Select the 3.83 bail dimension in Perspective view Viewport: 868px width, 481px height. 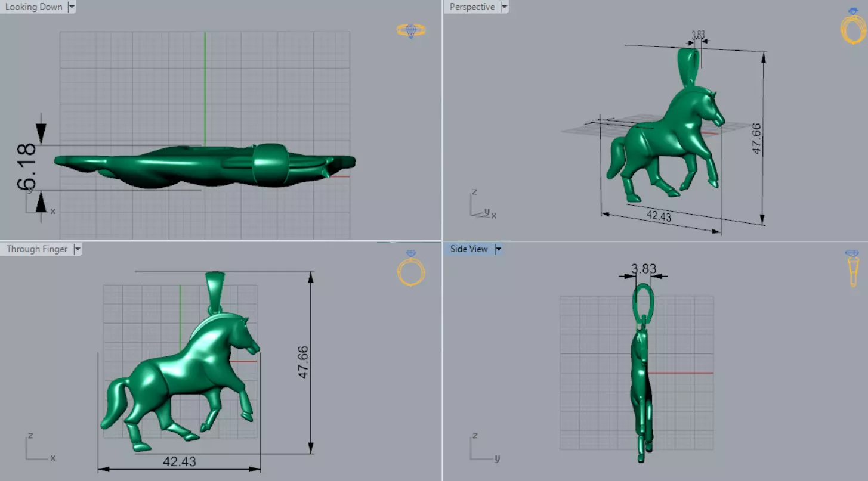tap(698, 35)
